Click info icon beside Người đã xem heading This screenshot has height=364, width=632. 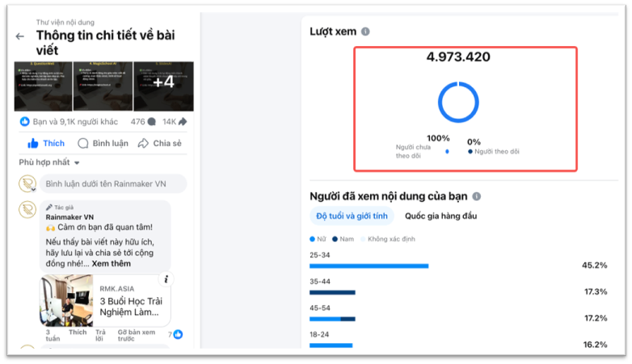[x=477, y=196]
